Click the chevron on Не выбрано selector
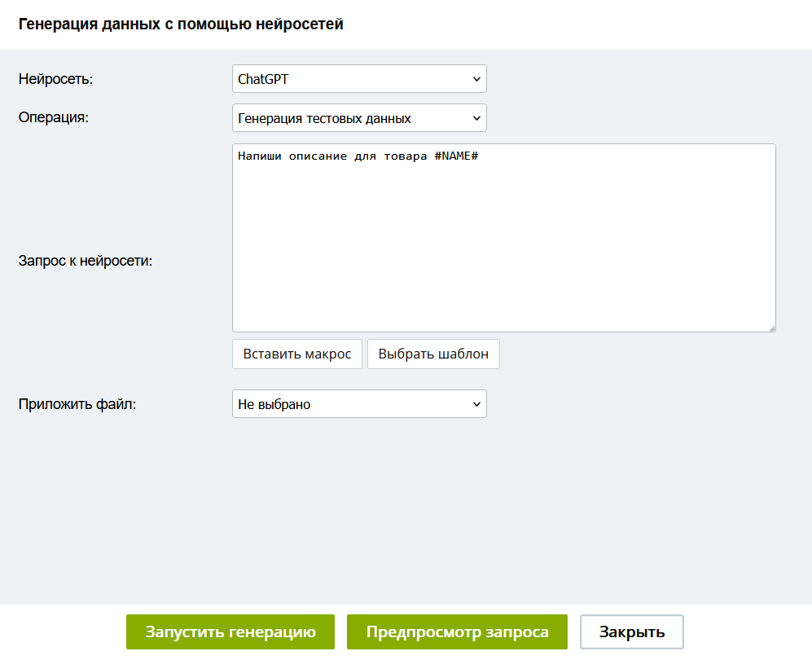This screenshot has height=660, width=812. coord(476,404)
